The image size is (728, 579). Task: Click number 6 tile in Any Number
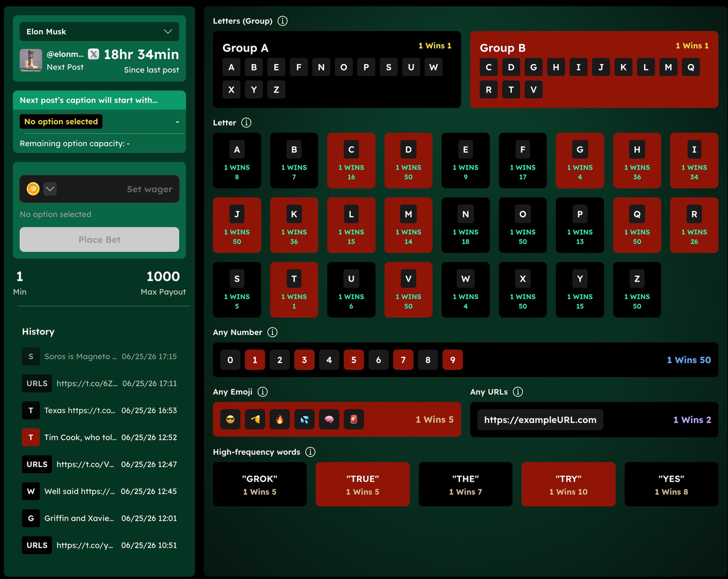click(x=379, y=360)
